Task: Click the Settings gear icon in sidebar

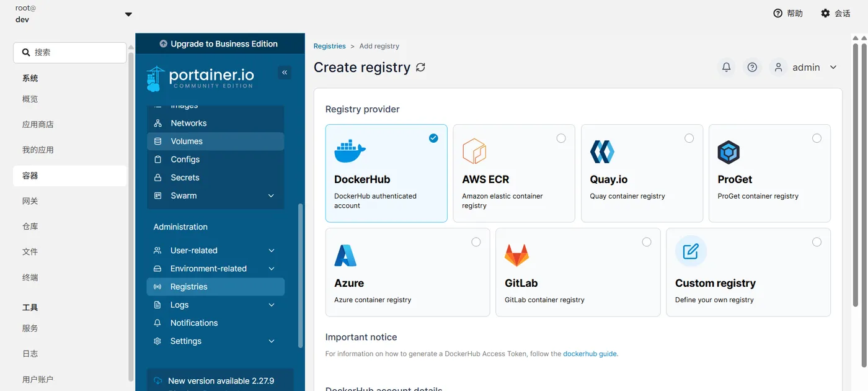Action: (x=157, y=341)
